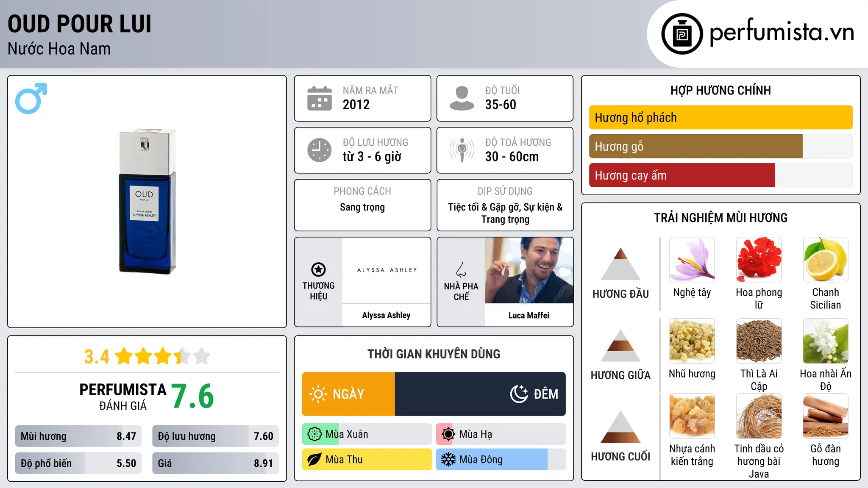Screen dimensions: 868x488
Task: Select the Gỗ đàn hương sandalwood image
Action: (x=826, y=416)
